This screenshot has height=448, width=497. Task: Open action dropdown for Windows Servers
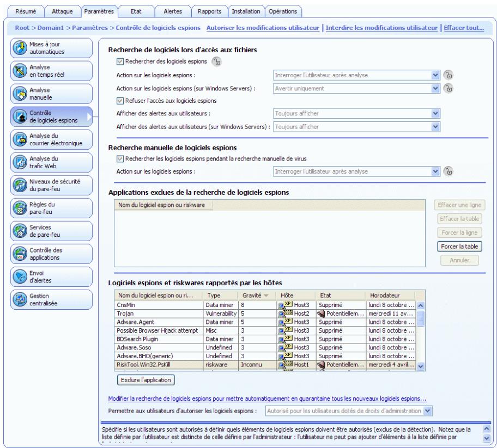click(356, 88)
